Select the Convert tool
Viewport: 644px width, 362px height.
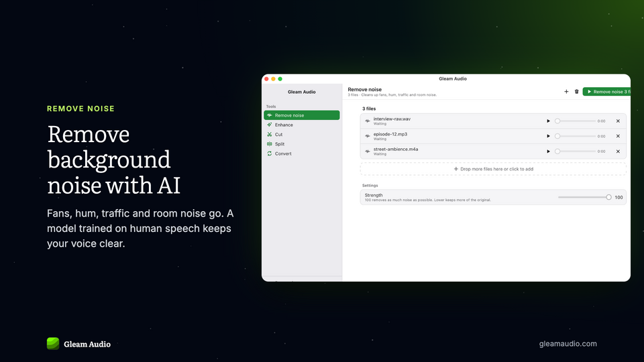coord(301,154)
